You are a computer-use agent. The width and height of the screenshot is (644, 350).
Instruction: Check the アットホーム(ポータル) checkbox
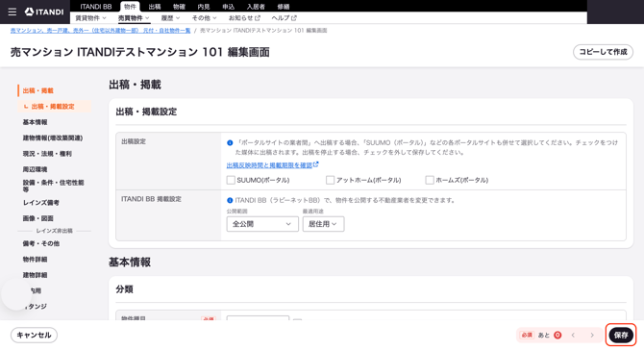pos(331,180)
